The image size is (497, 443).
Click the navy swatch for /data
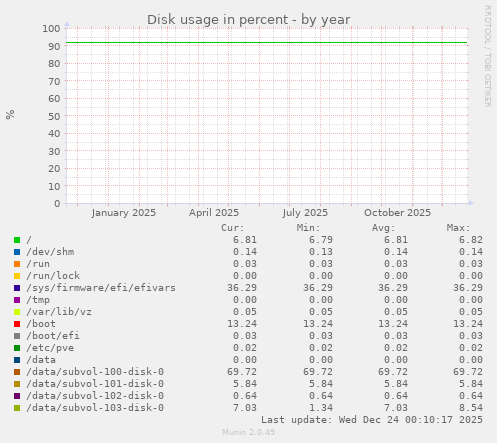17,360
